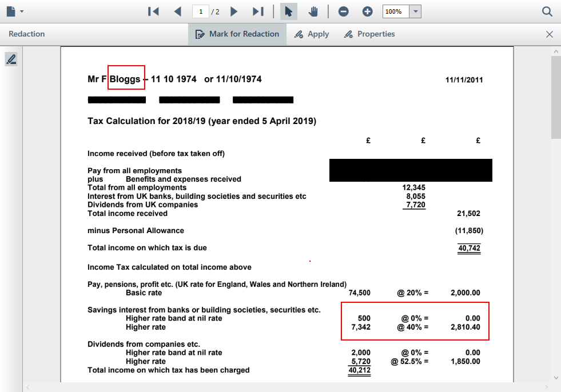This screenshot has height=392, width=561.
Task: Click the page number input box
Action: 201,11
